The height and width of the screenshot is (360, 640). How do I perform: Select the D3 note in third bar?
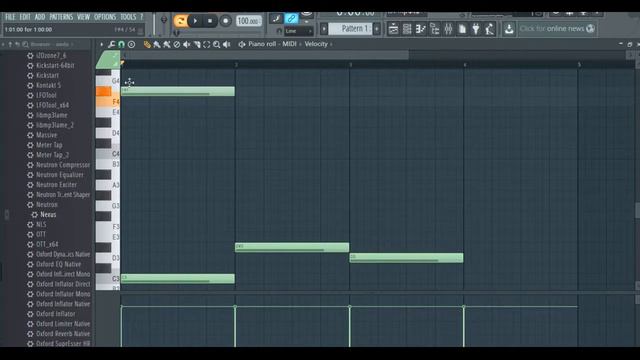[x=406, y=258]
